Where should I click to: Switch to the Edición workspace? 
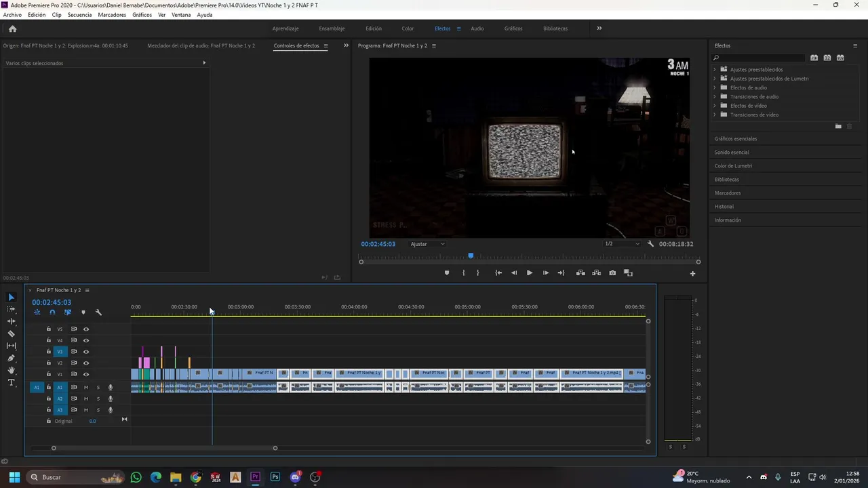374,28
